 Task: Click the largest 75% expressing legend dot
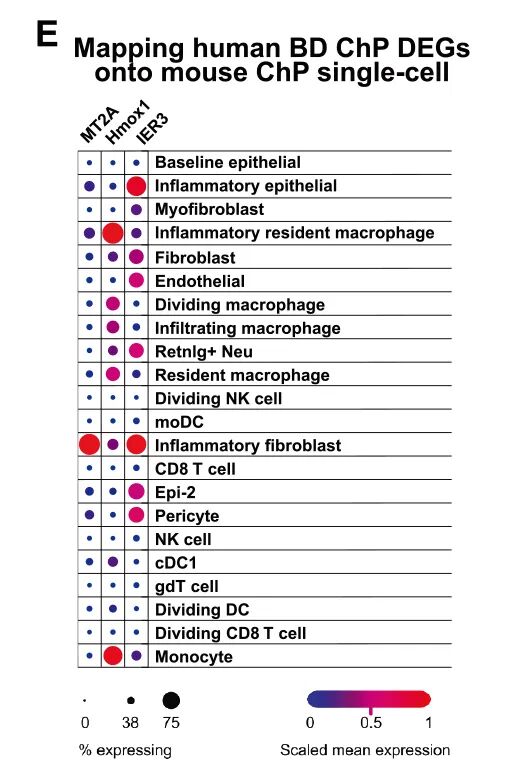171,700
